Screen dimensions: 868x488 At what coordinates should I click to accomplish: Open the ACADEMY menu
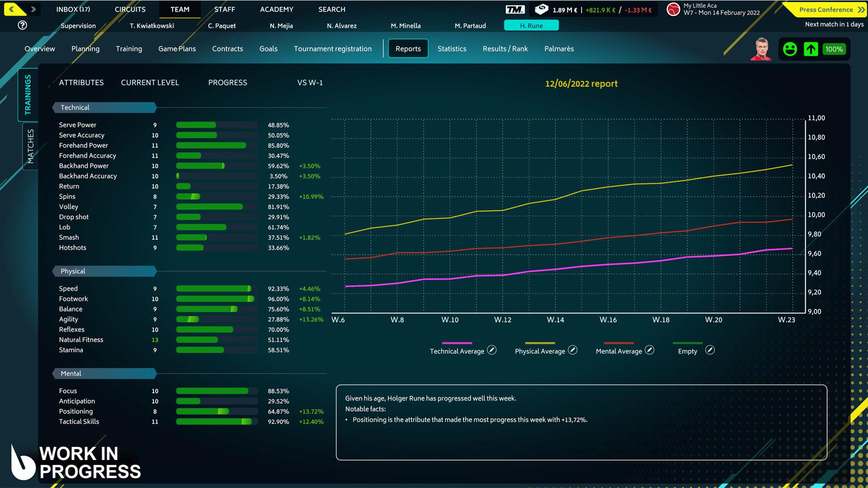[277, 9]
